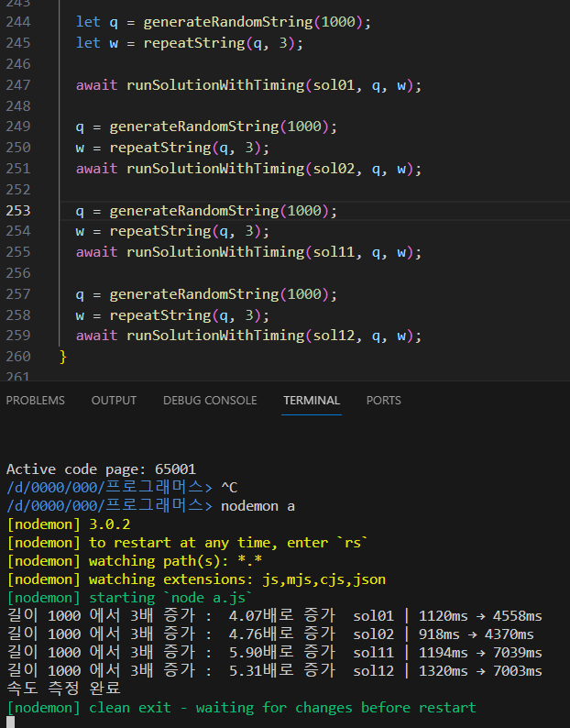Click sol01 argument on line 247
Screen dimensions: 570x728
[x=334, y=85]
